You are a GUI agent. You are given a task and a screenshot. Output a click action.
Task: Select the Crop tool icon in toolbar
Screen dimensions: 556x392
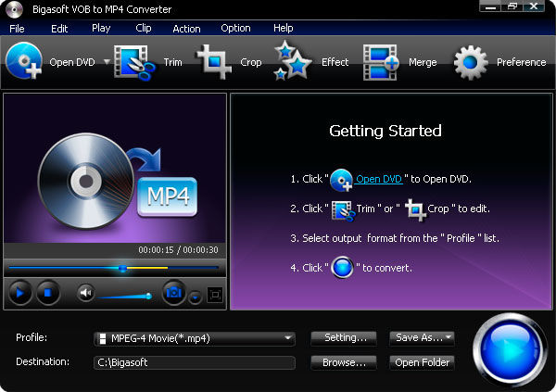[x=214, y=62]
